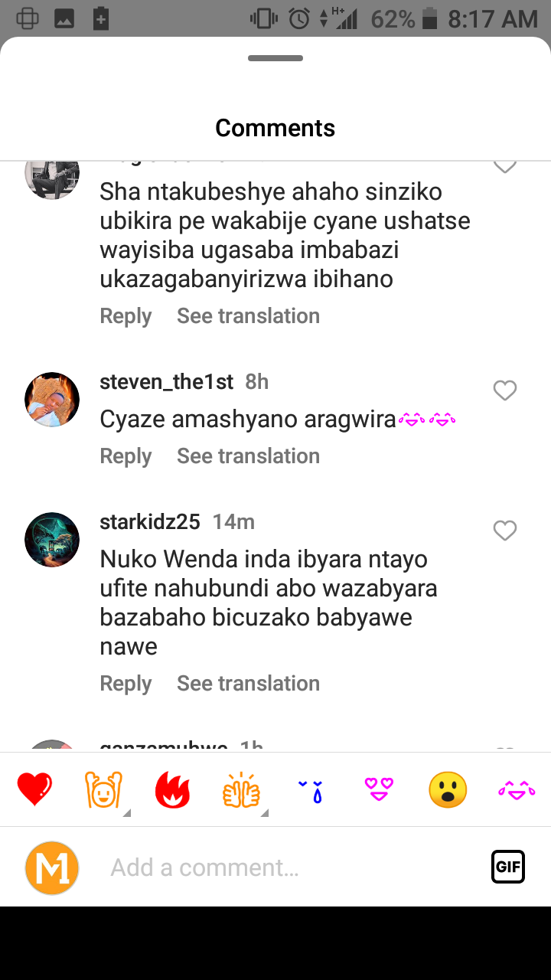Expand skin tone options for clapping emoji
The height and width of the screenshot is (980, 551).
pos(264,813)
